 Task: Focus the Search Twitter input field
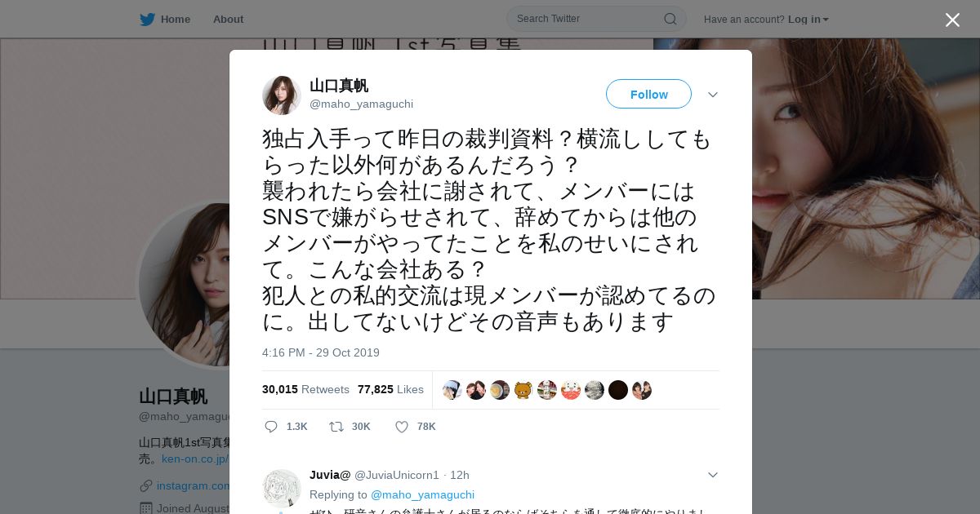coord(596,19)
